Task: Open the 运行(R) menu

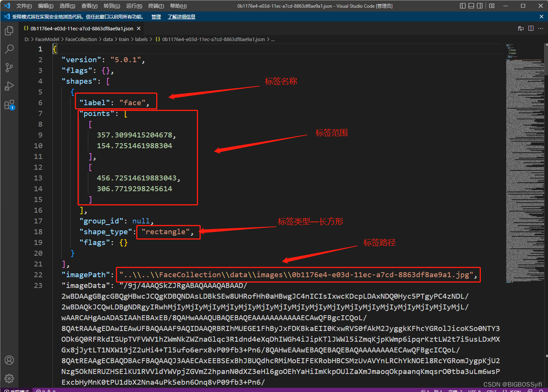Action: pos(134,6)
